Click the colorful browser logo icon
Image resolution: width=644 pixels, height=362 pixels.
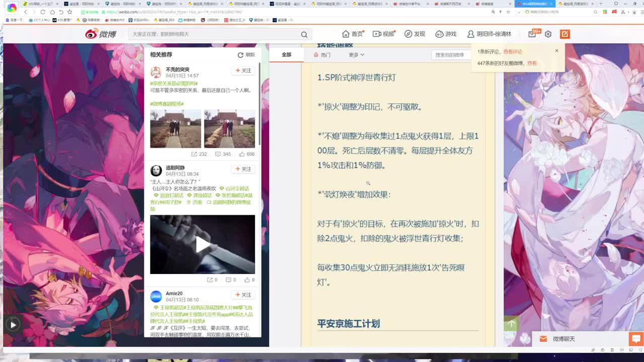[x=11, y=8]
